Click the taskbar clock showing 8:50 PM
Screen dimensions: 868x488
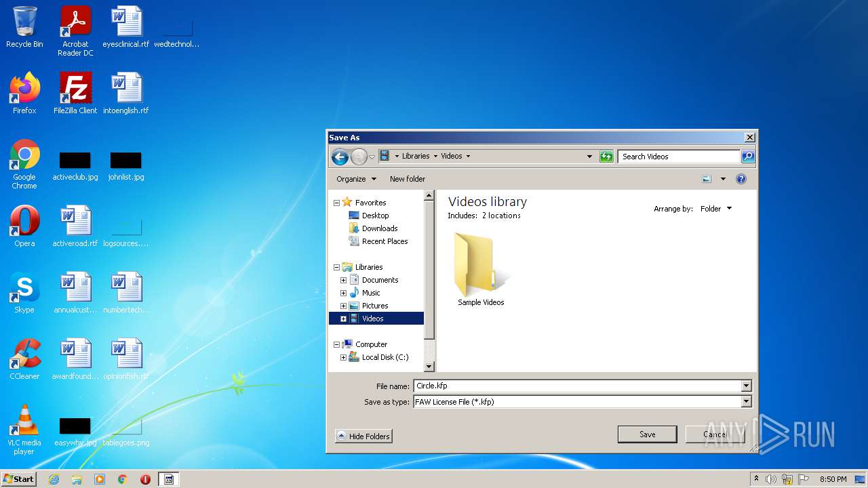tap(833, 479)
